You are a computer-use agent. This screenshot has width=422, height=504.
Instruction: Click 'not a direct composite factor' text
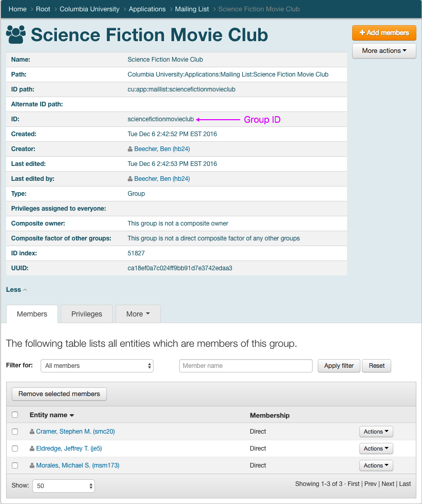(214, 238)
